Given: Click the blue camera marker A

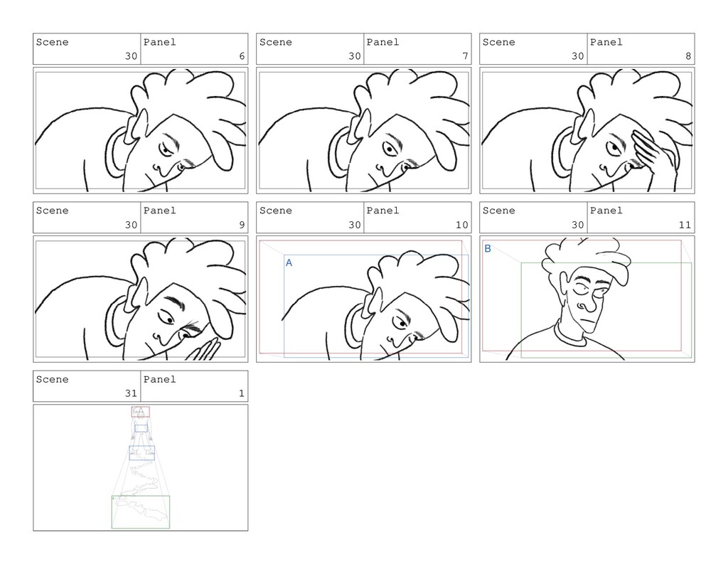Looking at the screenshot, I should point(289,263).
